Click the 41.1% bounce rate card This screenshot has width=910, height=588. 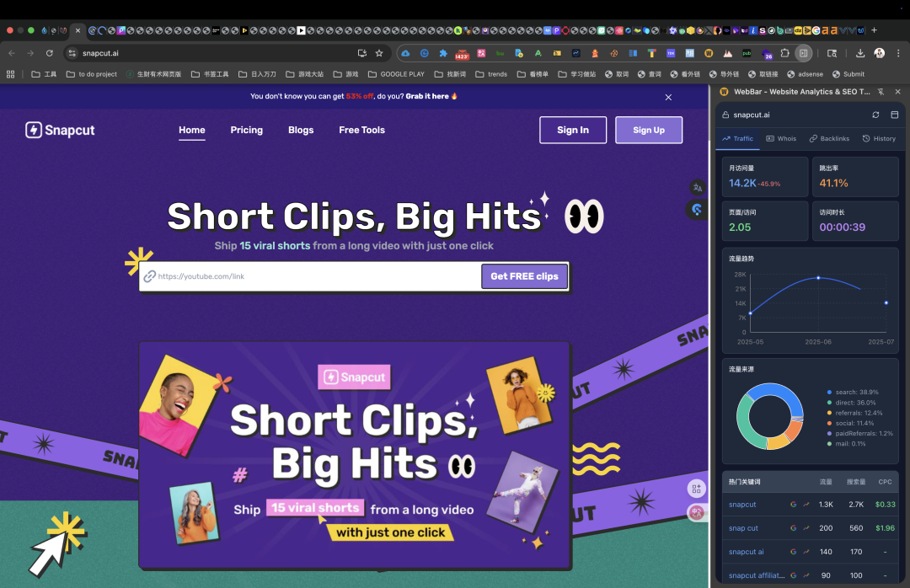tap(855, 176)
